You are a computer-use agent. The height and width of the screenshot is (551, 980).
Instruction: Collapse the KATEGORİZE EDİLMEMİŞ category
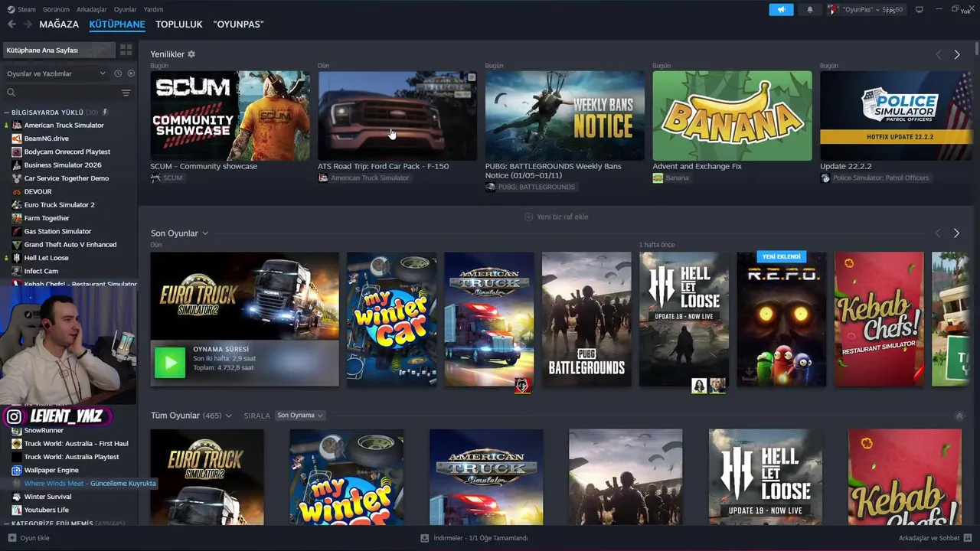pos(6,524)
